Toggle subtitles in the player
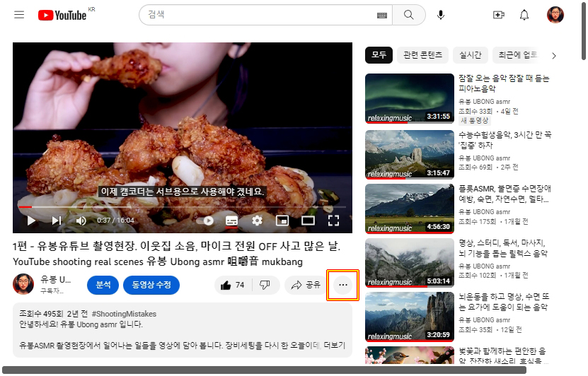The height and width of the screenshot is (376, 588). tap(231, 221)
